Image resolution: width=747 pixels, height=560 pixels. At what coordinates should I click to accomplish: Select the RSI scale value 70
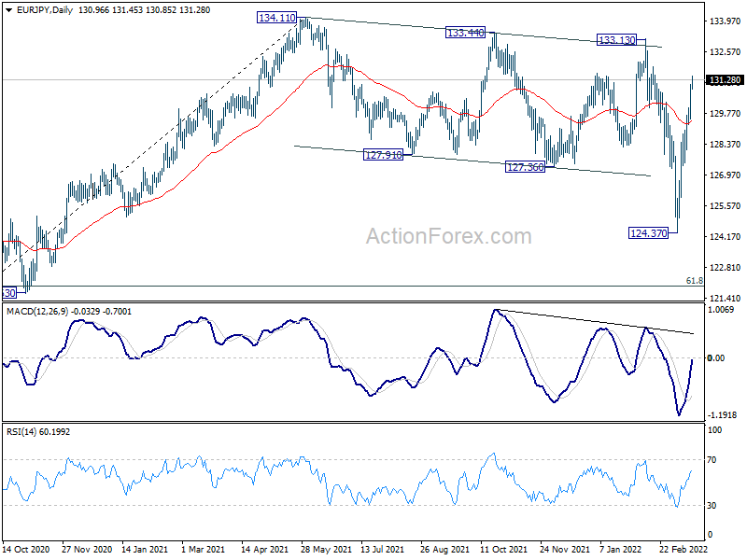[x=712, y=460]
